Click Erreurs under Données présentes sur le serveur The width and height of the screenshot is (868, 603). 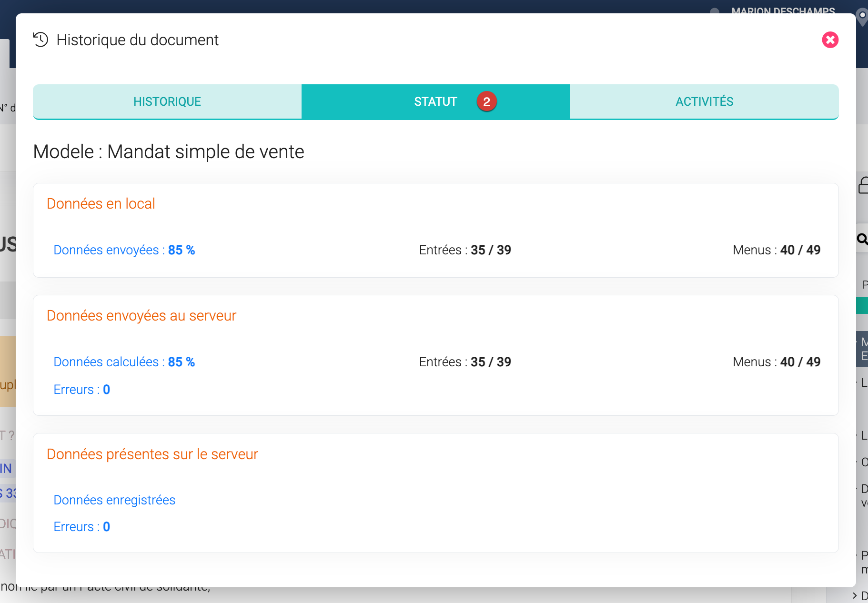pos(82,527)
